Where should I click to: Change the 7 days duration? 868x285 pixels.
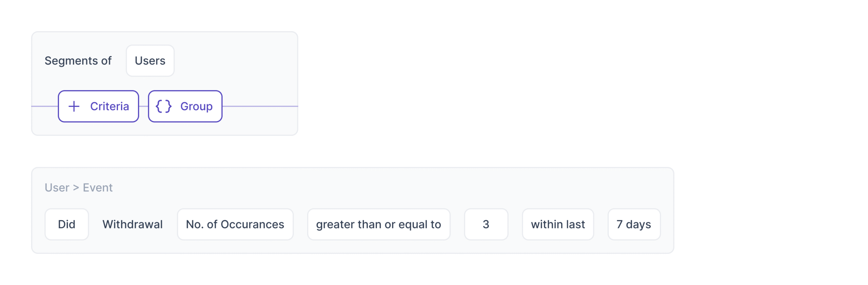[x=634, y=224]
